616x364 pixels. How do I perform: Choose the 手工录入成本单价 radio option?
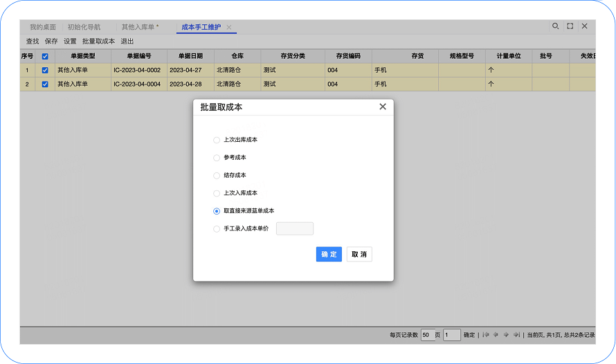[217, 229]
